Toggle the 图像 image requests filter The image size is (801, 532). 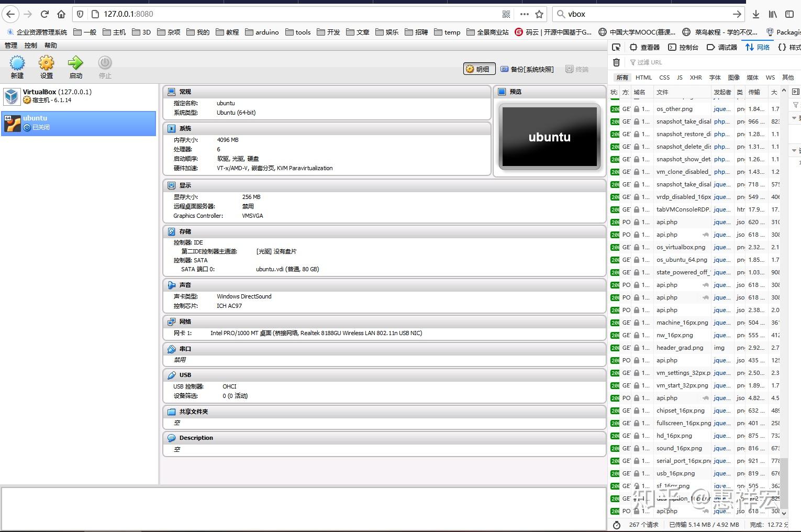coord(734,77)
